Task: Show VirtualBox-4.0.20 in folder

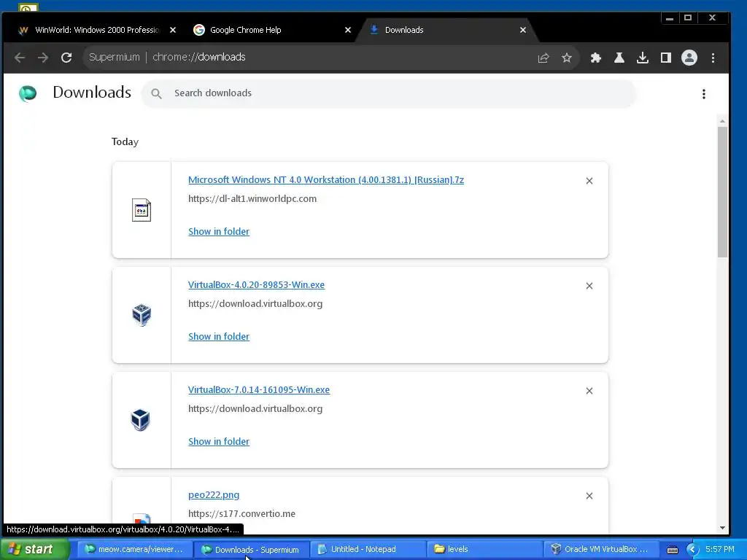Action: click(x=219, y=337)
